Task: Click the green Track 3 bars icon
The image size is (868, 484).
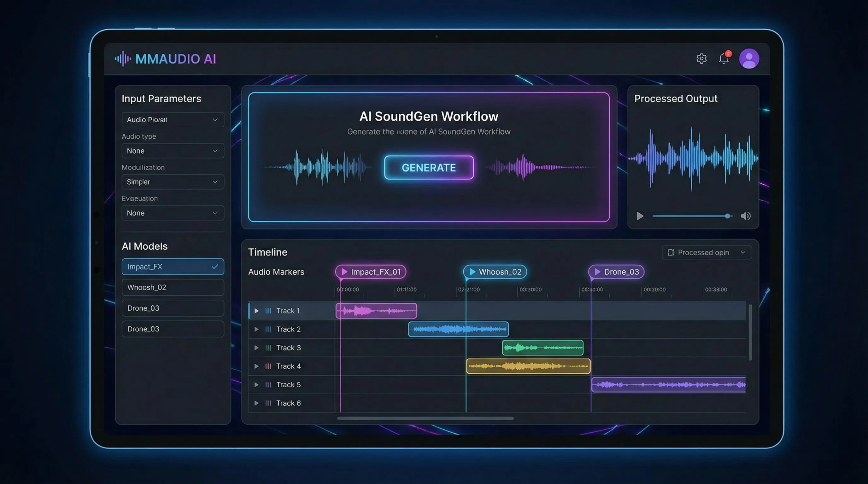Action: click(268, 348)
